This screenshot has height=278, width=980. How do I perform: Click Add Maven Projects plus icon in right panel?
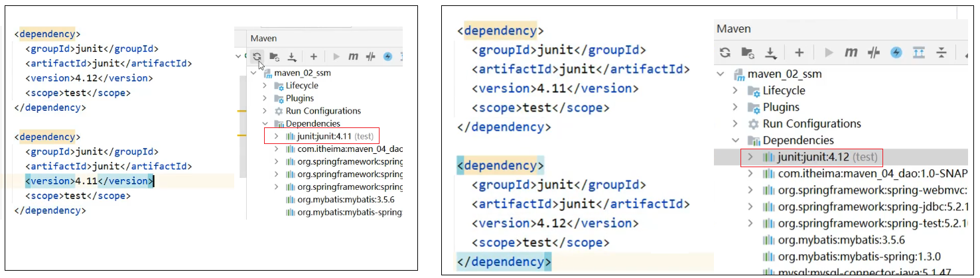(x=800, y=52)
